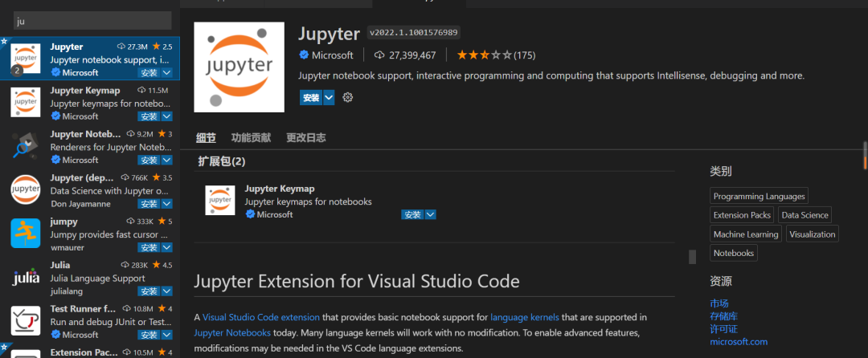The height and width of the screenshot is (358, 868).
Task: Select the Extension Pack entry at list bottom
Action: pos(90,352)
